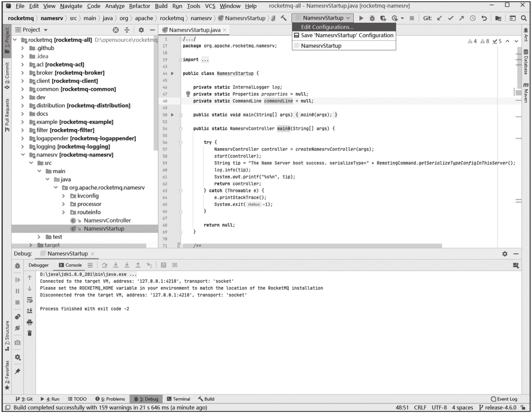Open Project Structure icon in toolbar
Viewport: 532px width, 413px height.
[498, 18]
